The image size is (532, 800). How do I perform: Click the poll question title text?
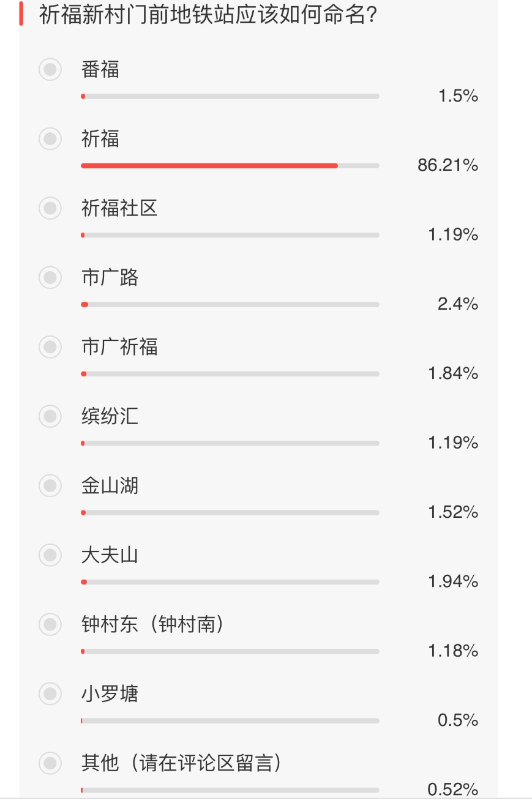pos(208,15)
